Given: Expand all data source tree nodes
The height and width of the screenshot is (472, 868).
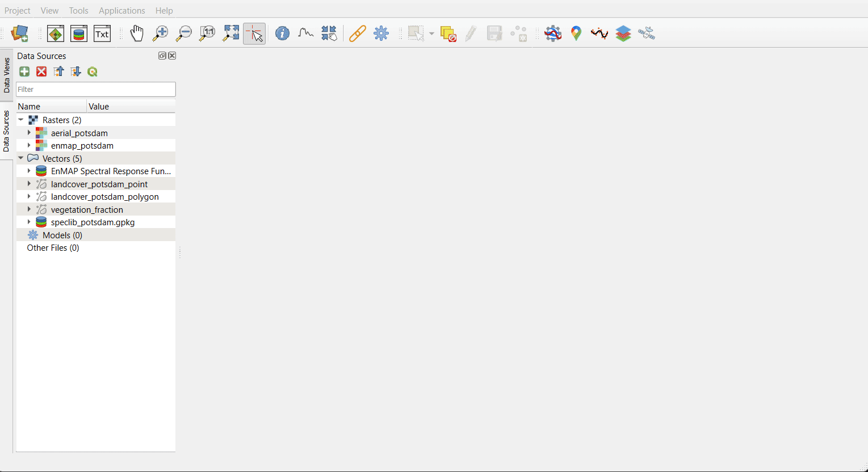Looking at the screenshot, I should point(76,71).
